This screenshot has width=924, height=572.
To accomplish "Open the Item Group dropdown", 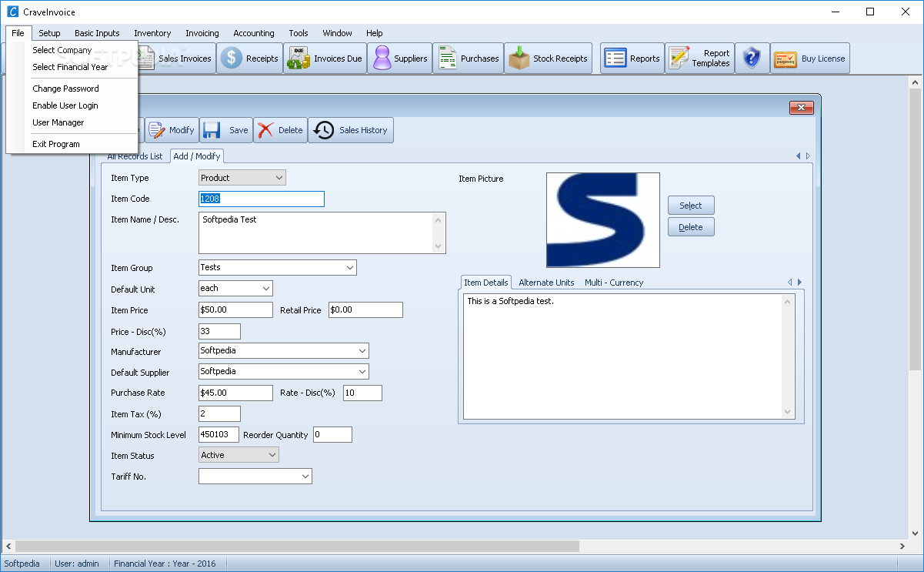I will (349, 268).
